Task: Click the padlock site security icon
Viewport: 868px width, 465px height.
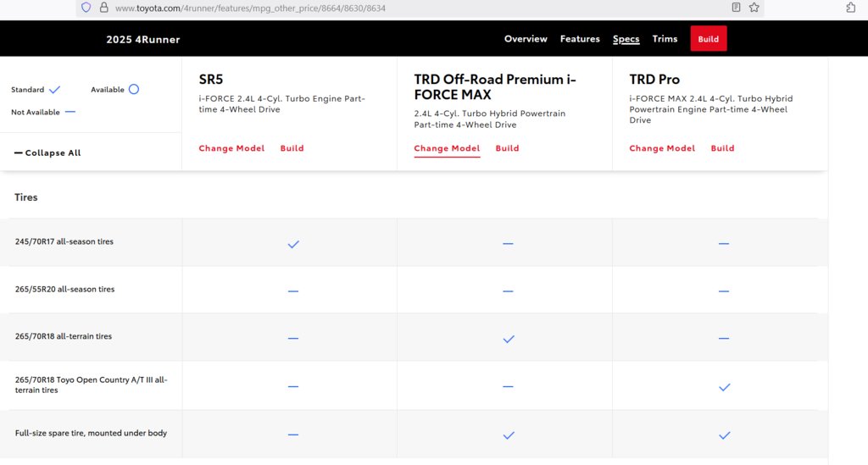Action: pos(103,7)
